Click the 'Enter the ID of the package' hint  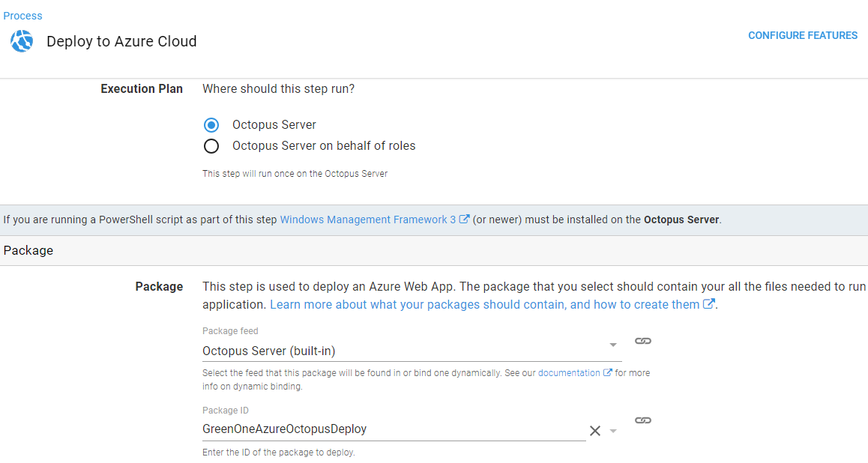click(x=278, y=453)
